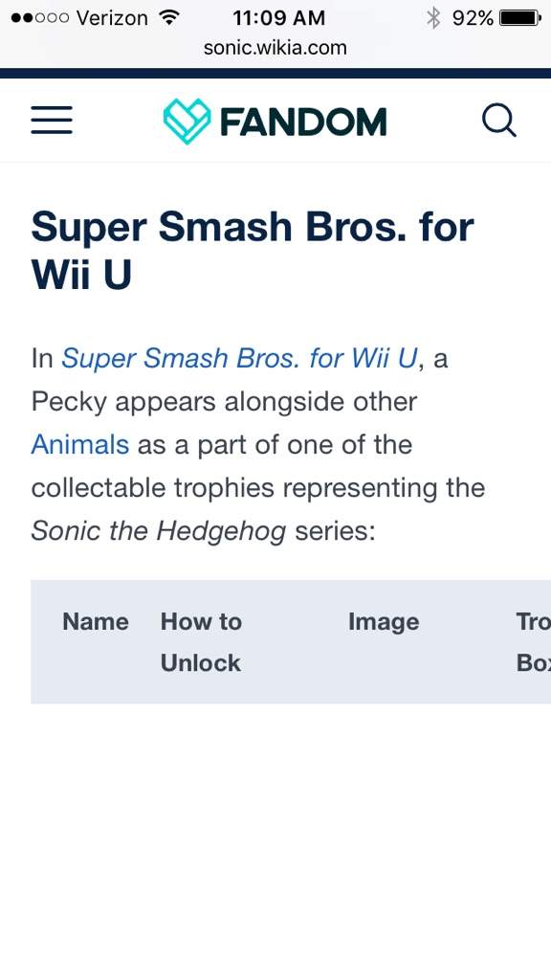Image resolution: width=551 pixels, height=980 pixels.
Task: Tap the battery indicator icon
Action: [519, 18]
